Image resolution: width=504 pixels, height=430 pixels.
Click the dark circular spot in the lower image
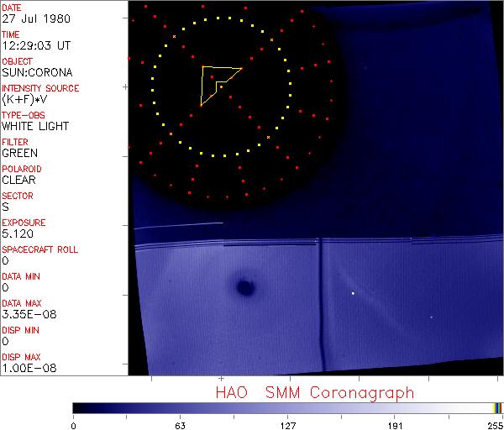click(x=245, y=288)
